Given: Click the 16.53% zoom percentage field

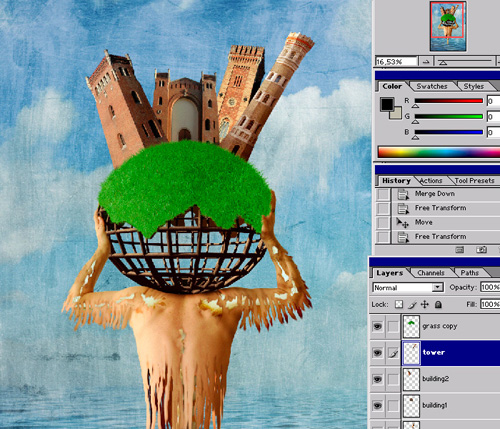Looking at the screenshot, I should pyautogui.click(x=396, y=62).
